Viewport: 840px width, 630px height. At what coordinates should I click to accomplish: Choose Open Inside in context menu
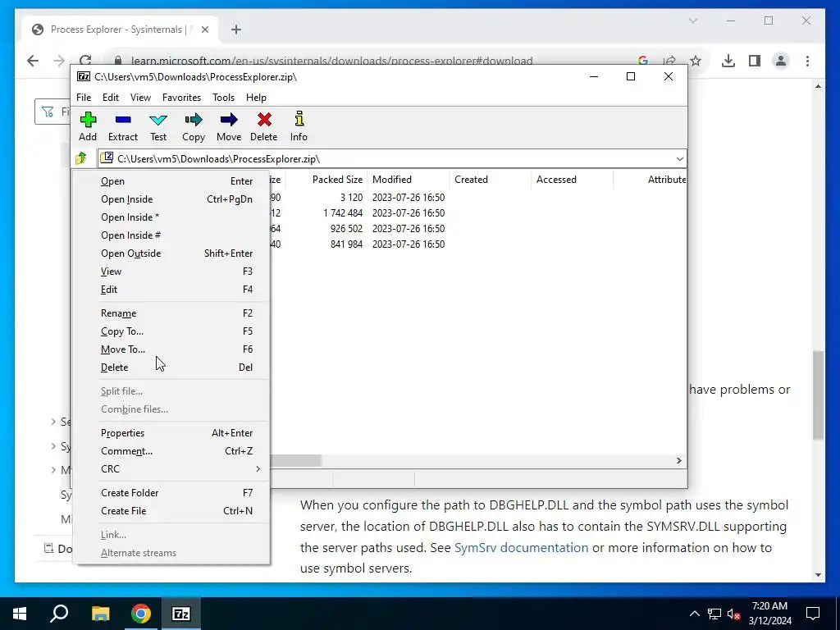(x=171, y=199)
